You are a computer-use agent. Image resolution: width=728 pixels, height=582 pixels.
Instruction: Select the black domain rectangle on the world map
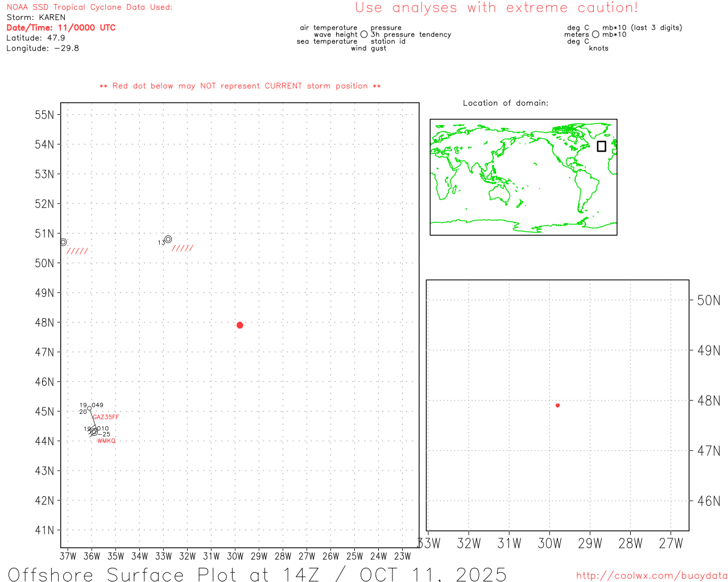click(601, 146)
